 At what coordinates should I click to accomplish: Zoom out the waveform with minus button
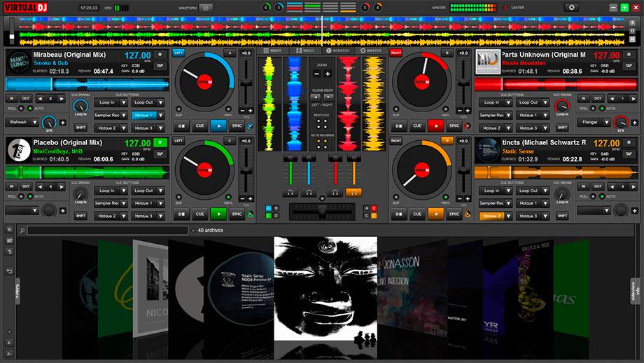point(316,74)
